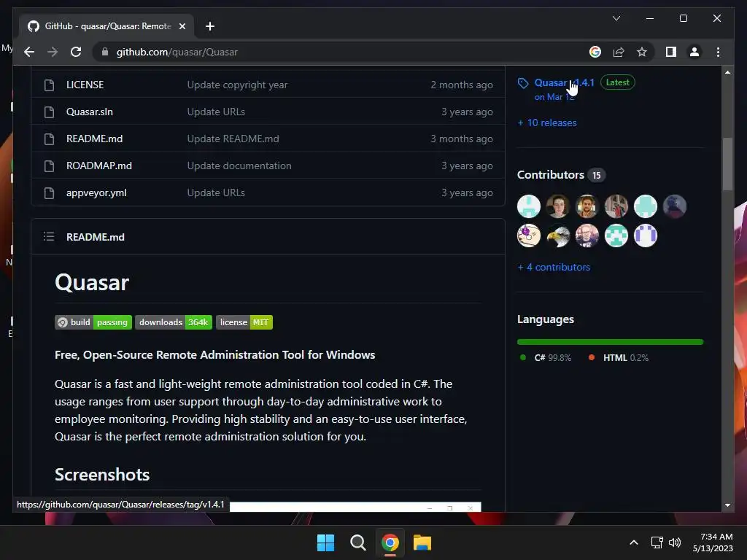Open the Contributors heading link
The height and width of the screenshot is (560, 747).
pos(550,175)
